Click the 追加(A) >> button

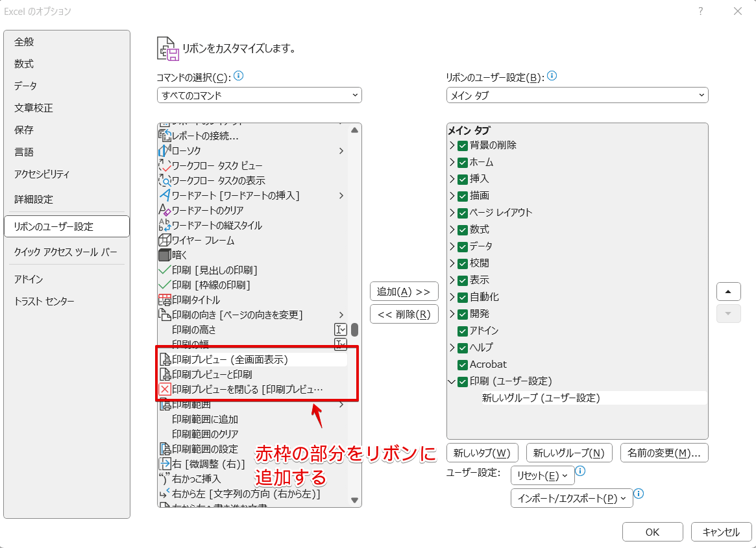tap(404, 291)
